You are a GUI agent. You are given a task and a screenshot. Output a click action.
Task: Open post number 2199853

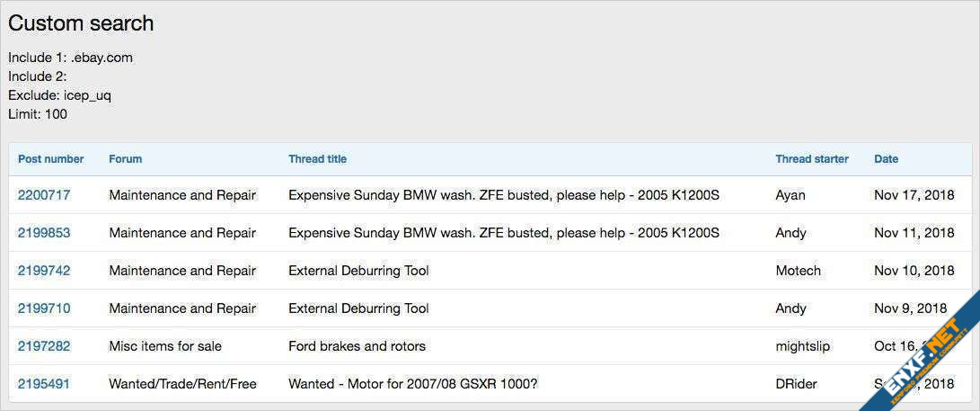(x=44, y=233)
